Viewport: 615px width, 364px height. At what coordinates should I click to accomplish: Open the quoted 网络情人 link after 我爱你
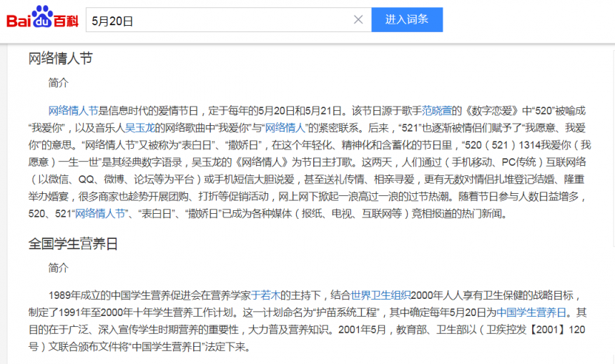286,128
